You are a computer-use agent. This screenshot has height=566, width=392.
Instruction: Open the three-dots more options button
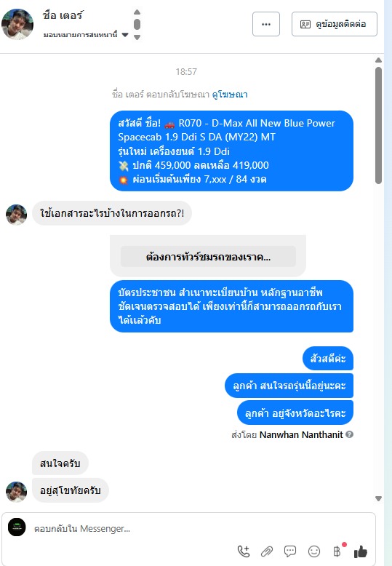[266, 24]
